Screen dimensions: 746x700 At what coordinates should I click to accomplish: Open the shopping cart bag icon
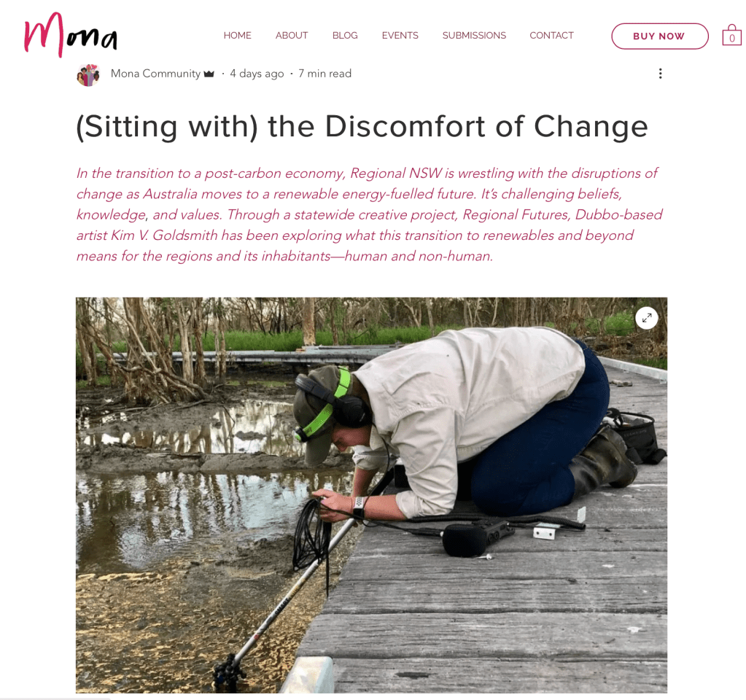coord(731,35)
